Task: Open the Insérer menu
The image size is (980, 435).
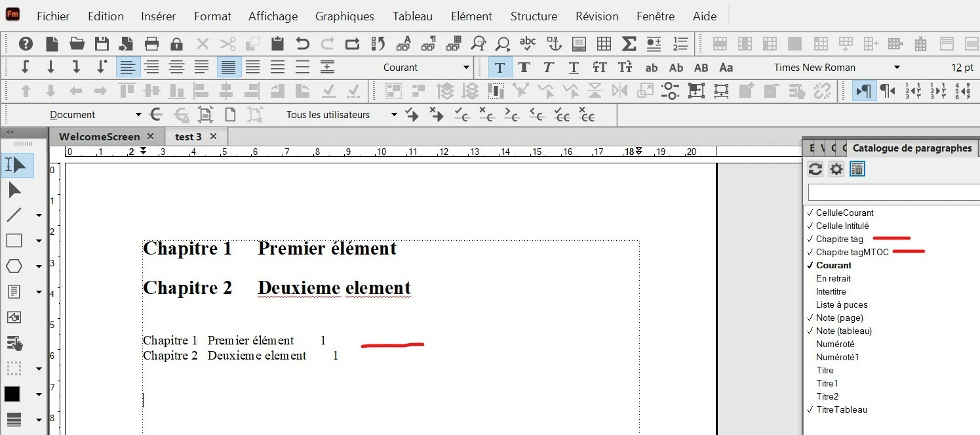Action: [159, 16]
